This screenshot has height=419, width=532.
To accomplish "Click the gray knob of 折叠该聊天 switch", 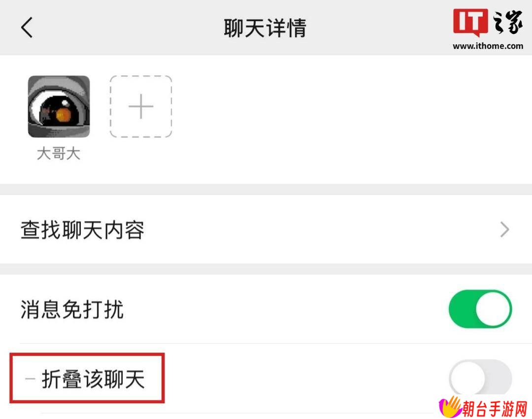I will click(468, 378).
